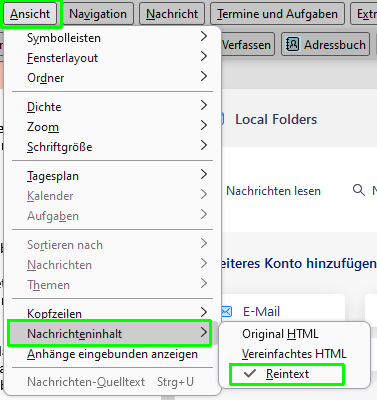
Task: Expand the Tagesplan submenu
Action: tap(112, 176)
